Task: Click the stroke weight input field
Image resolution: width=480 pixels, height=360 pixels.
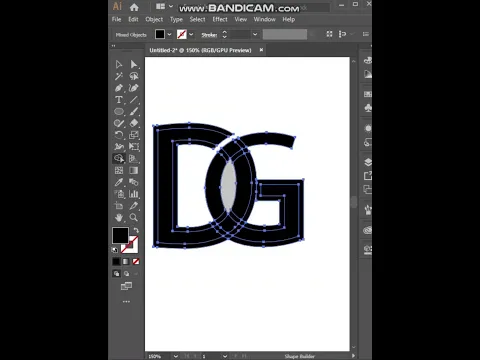Action: [240, 34]
